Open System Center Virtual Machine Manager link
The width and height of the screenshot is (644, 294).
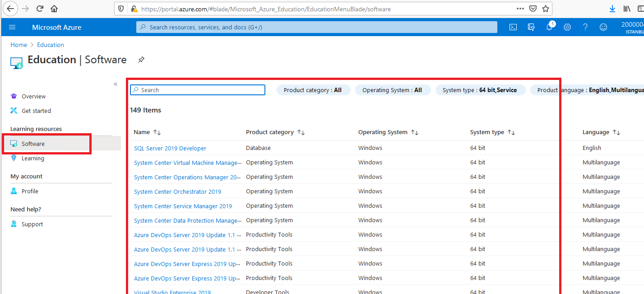[187, 163]
